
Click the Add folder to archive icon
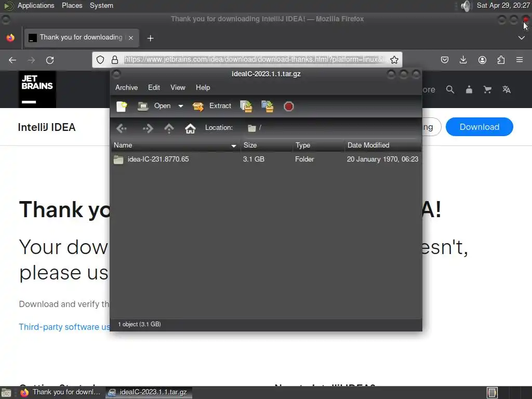click(268, 106)
